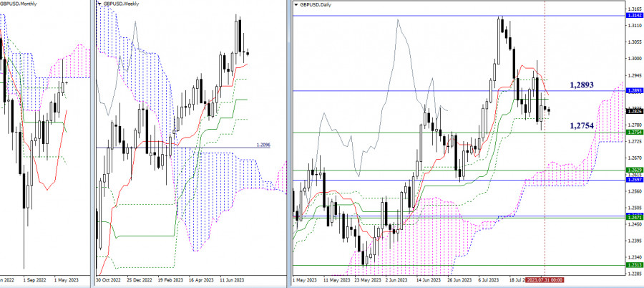Click the 1.3110 price scale value

point(634,25)
